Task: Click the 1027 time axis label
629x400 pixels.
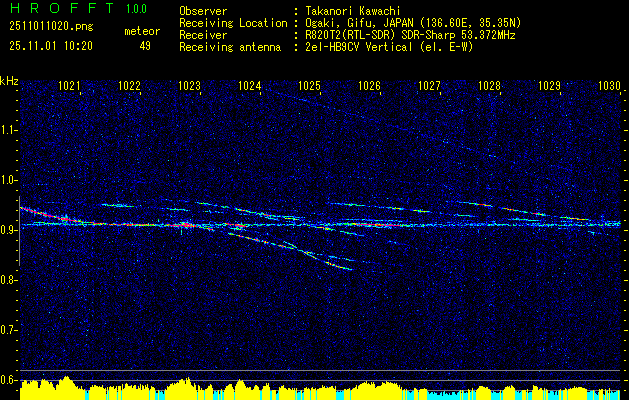Action: 430,86
